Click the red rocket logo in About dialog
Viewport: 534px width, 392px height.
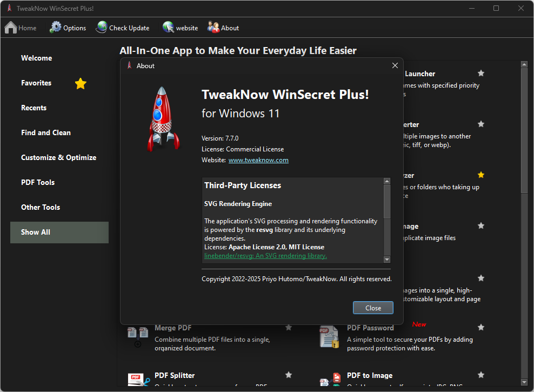pos(163,119)
